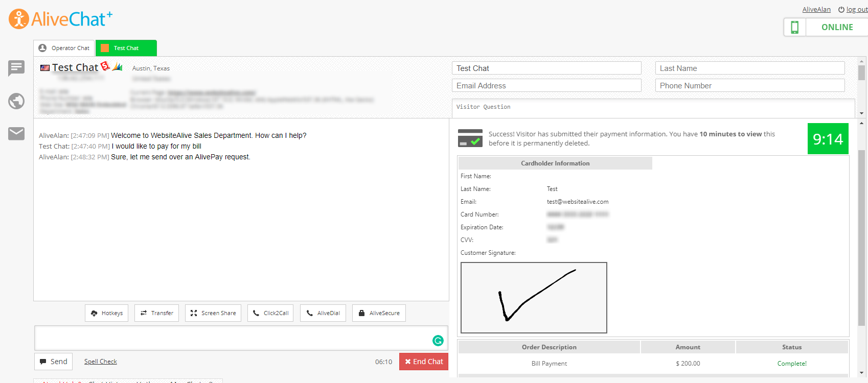Click the Cardholder Information header
The width and height of the screenshot is (868, 383).
click(555, 163)
